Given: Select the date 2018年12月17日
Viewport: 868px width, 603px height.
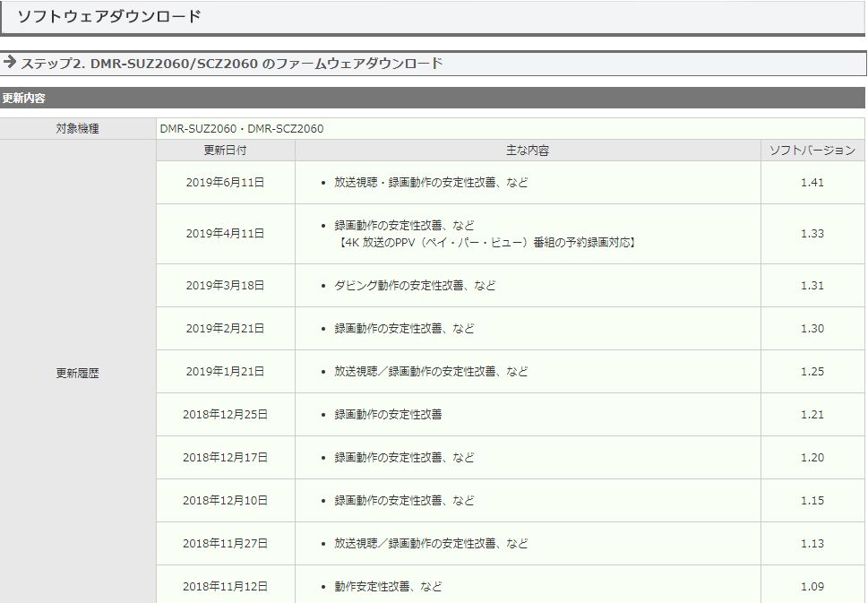Looking at the screenshot, I should tap(226, 457).
